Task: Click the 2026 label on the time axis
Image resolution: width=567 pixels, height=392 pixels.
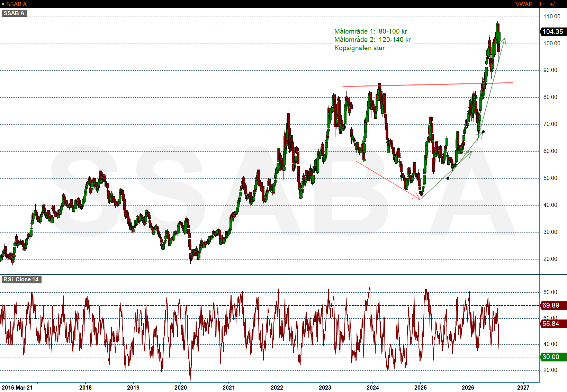Action: tap(468, 388)
